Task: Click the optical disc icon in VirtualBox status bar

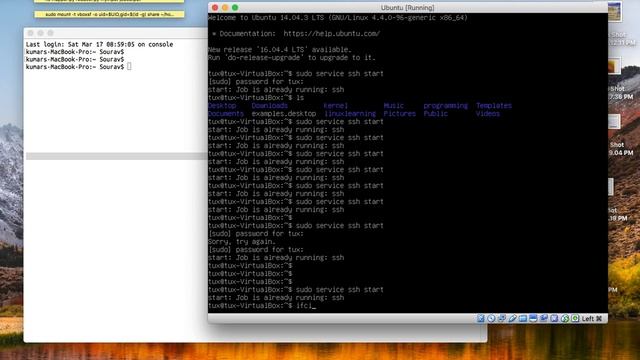Action: pyautogui.click(x=491, y=318)
